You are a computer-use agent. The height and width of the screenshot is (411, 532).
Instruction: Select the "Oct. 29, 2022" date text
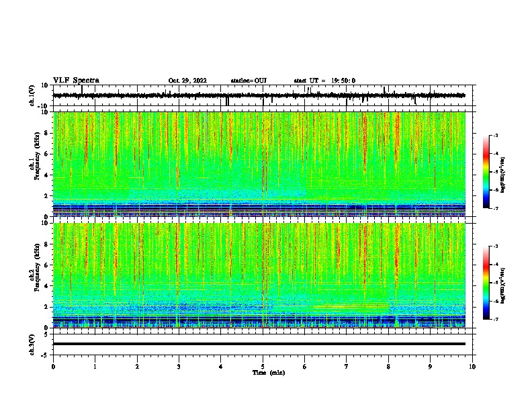187,81
